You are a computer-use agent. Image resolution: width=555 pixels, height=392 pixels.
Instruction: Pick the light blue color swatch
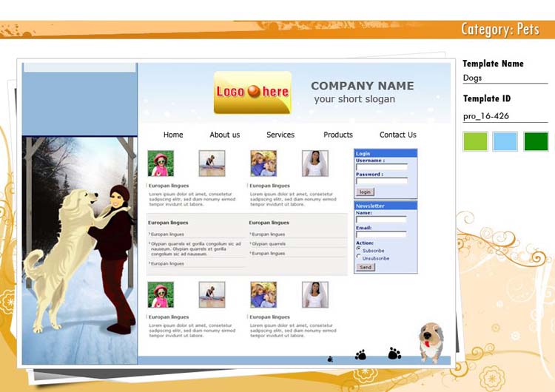(505, 141)
